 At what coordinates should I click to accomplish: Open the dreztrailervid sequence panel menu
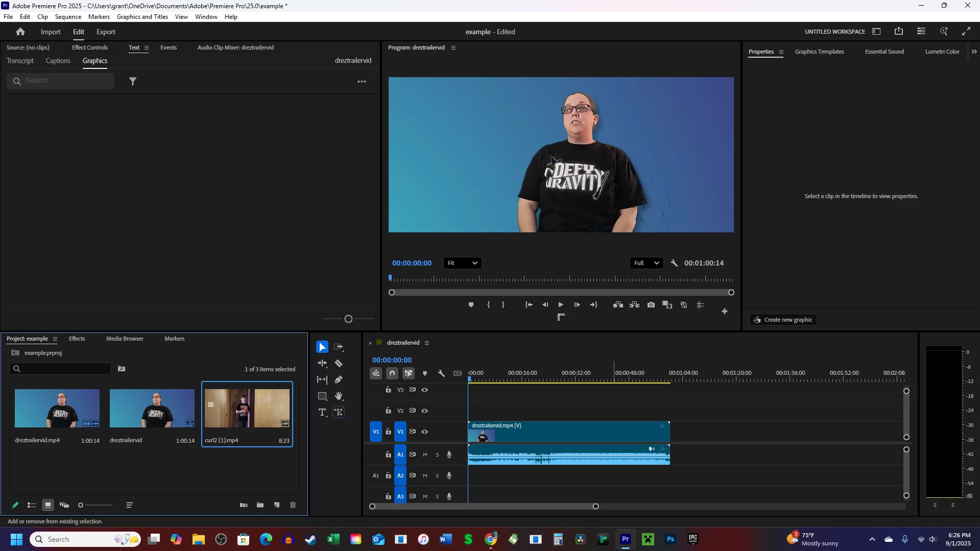[x=427, y=343]
